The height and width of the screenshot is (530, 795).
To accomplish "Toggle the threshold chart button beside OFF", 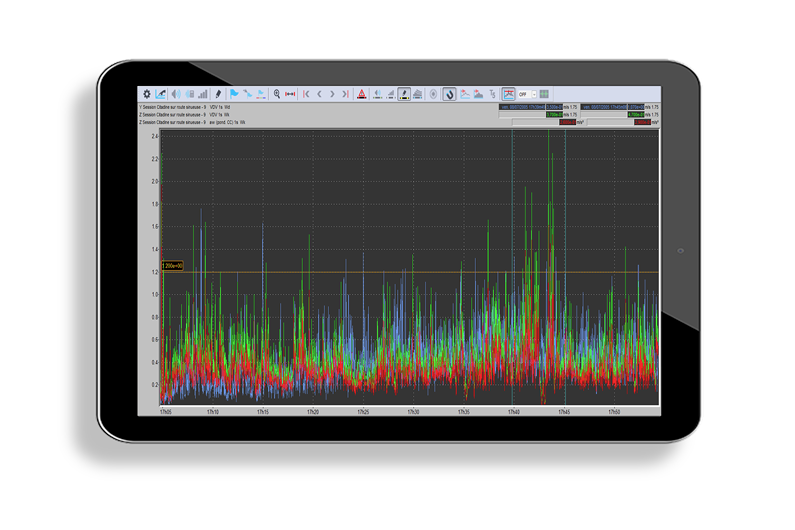I will [x=508, y=94].
